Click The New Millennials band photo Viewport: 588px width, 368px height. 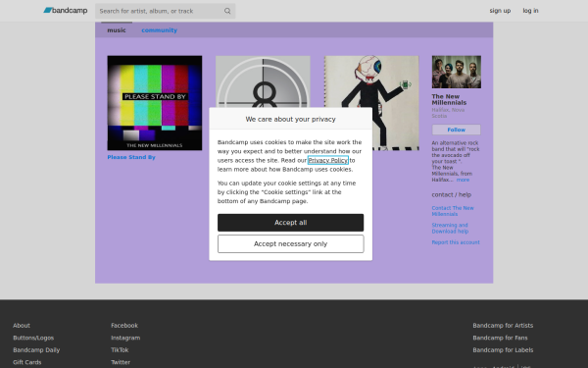tap(456, 72)
